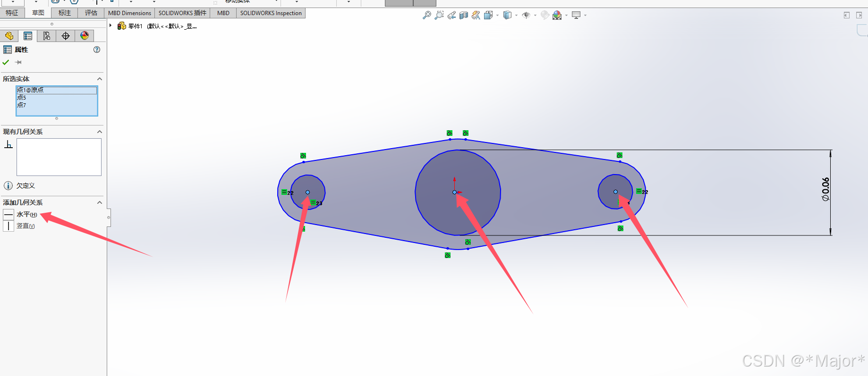Switch to the 评估 tab
The image size is (868, 376).
click(91, 13)
